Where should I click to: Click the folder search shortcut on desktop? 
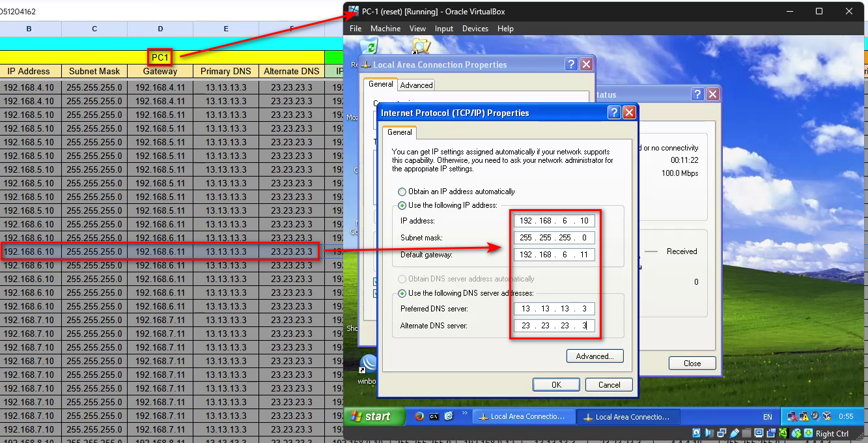[421, 46]
